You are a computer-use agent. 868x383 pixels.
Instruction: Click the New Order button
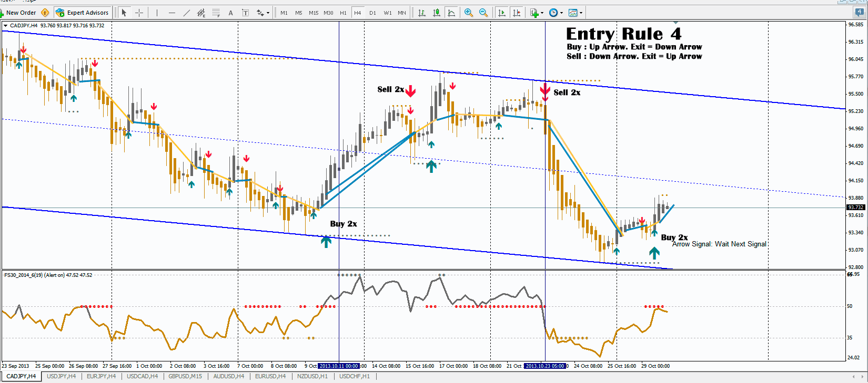click(18, 13)
